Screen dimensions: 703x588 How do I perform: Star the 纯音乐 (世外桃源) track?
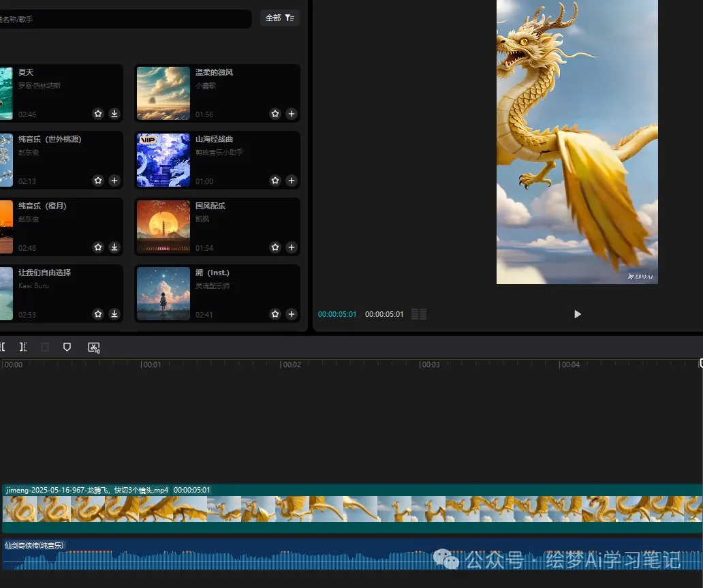point(98,181)
